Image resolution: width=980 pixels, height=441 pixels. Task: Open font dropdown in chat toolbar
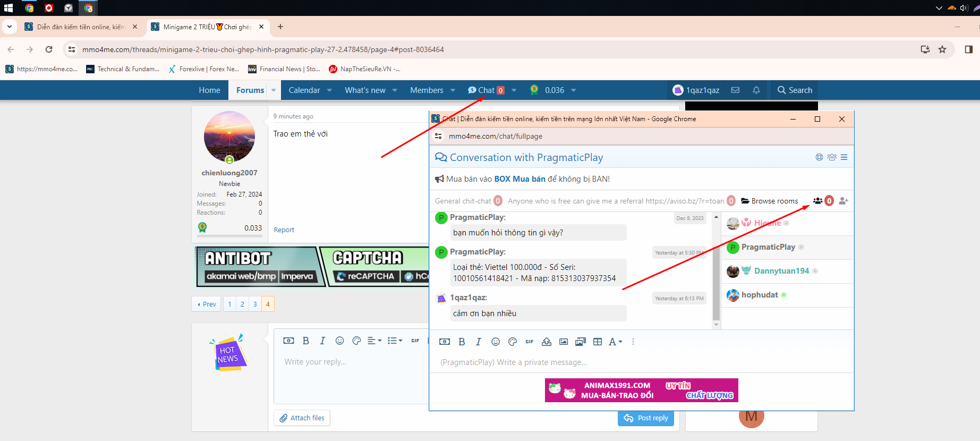pyautogui.click(x=616, y=342)
